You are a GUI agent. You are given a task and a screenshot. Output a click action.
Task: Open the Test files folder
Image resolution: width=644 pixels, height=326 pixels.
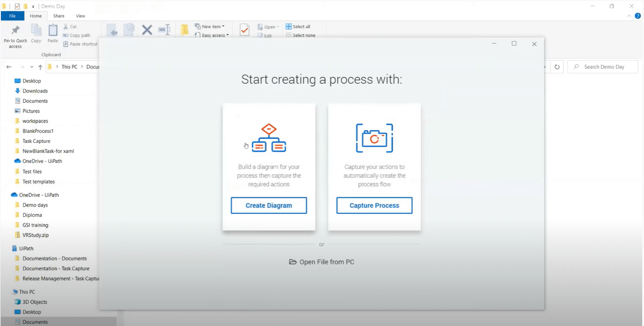click(32, 172)
